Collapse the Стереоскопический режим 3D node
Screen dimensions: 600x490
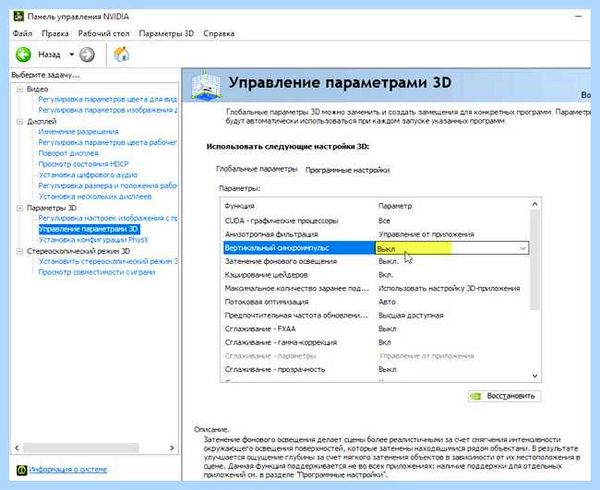point(20,251)
